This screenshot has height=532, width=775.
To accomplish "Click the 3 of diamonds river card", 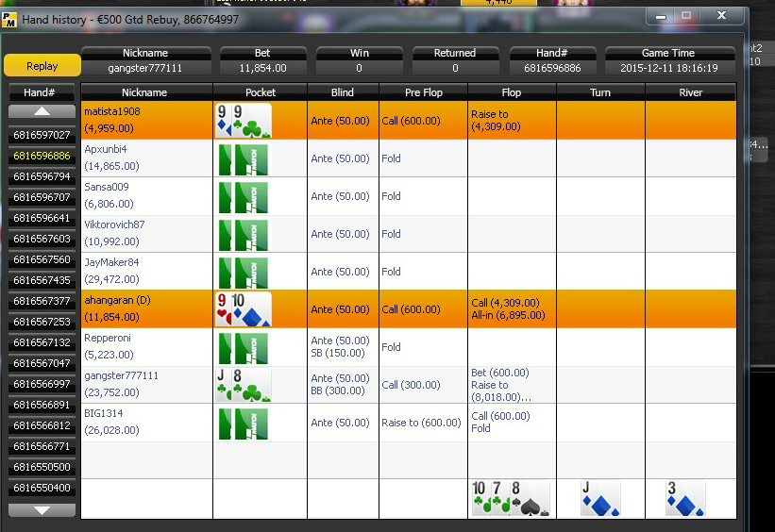I will 685,498.
